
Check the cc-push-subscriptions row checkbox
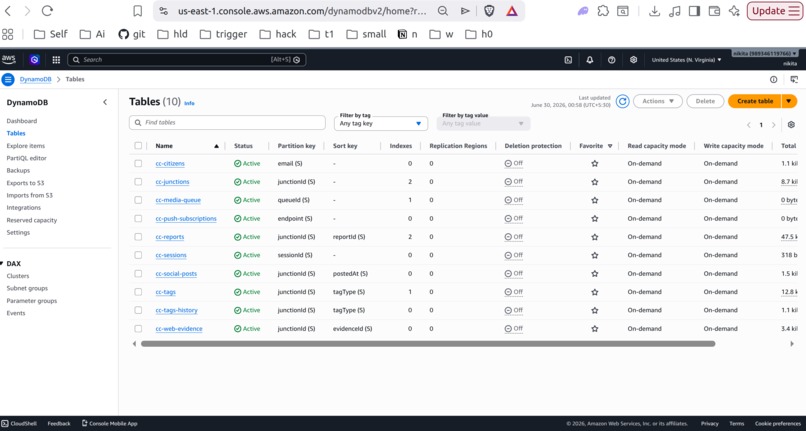tap(138, 219)
